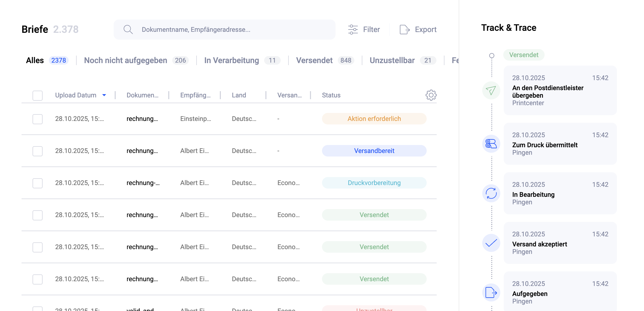Image resolution: width=644 pixels, height=311 pixels.
Task: Open the Unzustellbar tab
Action: (392, 60)
